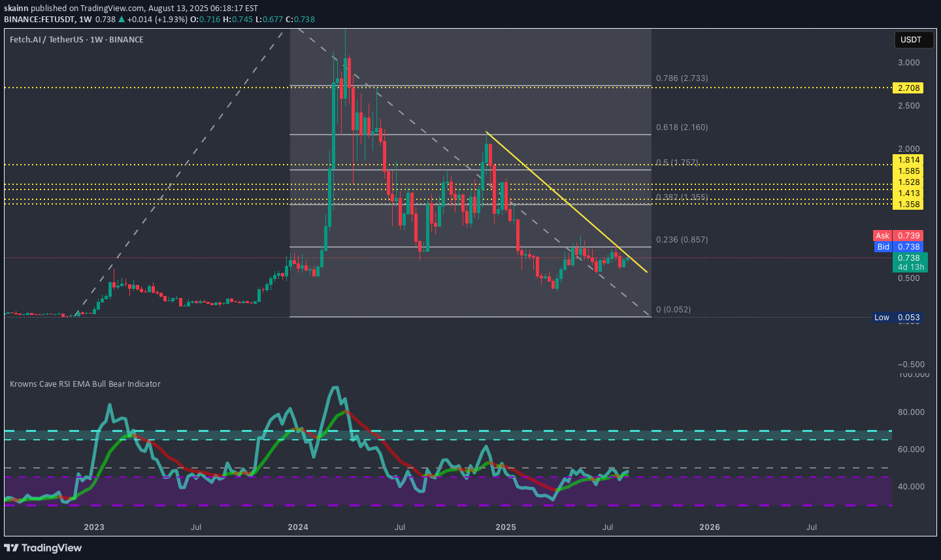
Task: Click the 80.000 RSI axis value
Action: point(911,412)
